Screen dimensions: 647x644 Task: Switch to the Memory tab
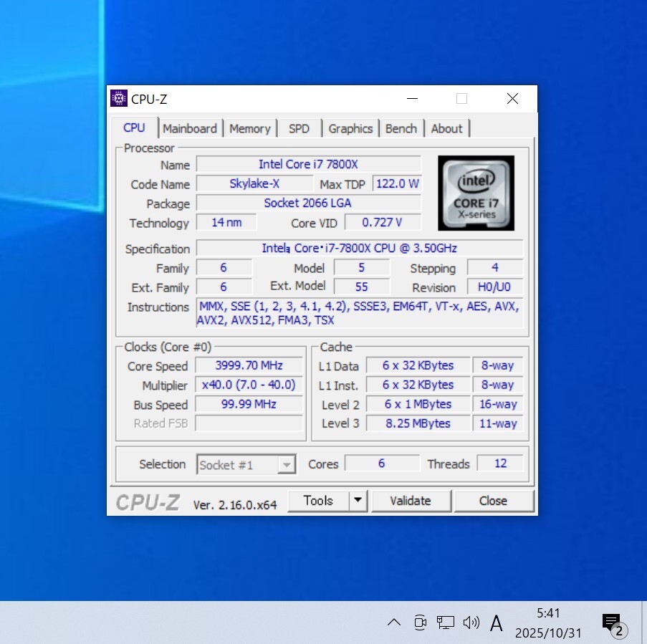tap(250, 129)
